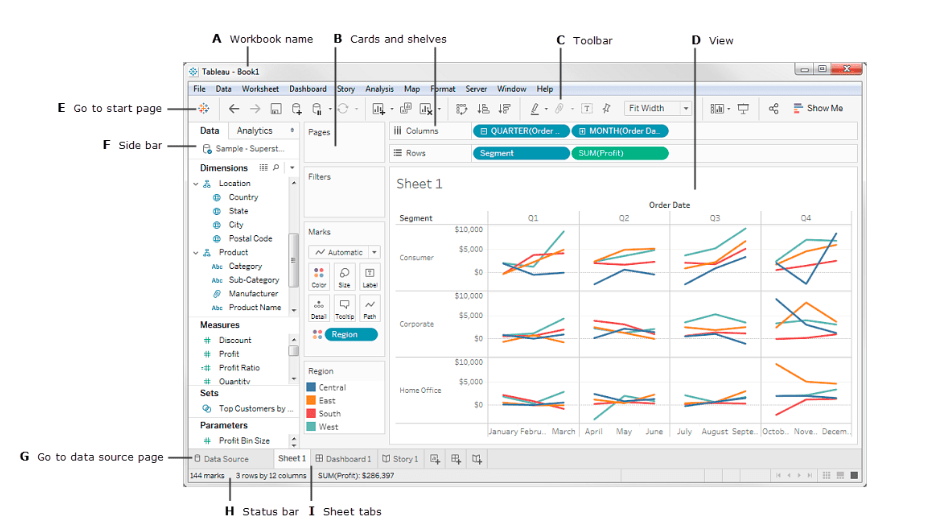Image resolution: width=930 pixels, height=524 pixels.
Task: Click the Run update refresh icon
Action: (x=343, y=109)
